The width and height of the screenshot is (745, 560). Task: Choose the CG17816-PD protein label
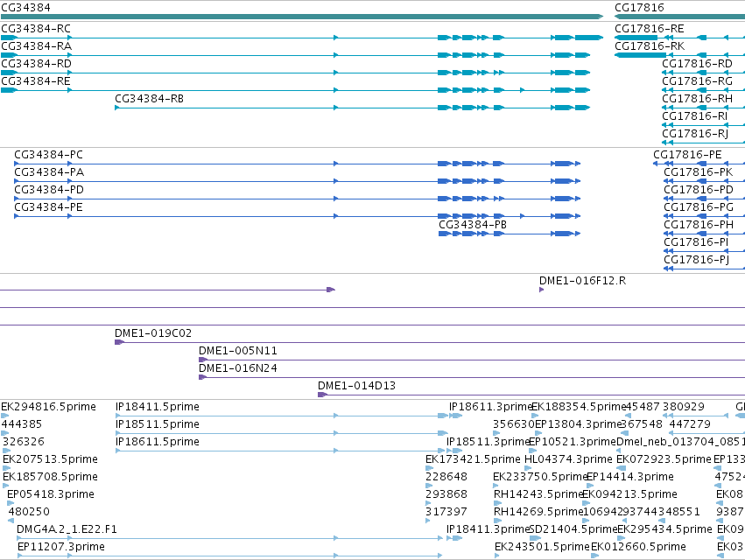pyautogui.click(x=698, y=190)
